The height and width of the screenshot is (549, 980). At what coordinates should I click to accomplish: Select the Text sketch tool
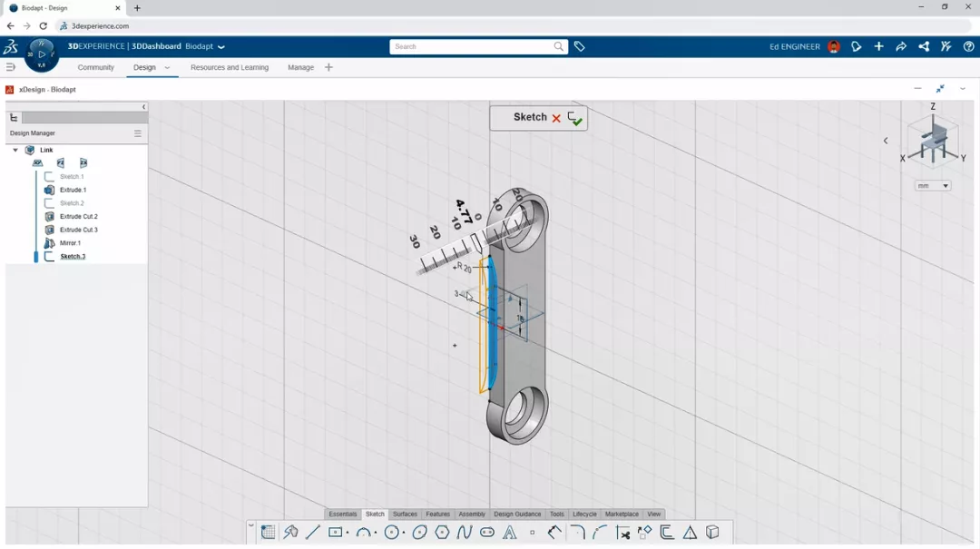coord(510,533)
